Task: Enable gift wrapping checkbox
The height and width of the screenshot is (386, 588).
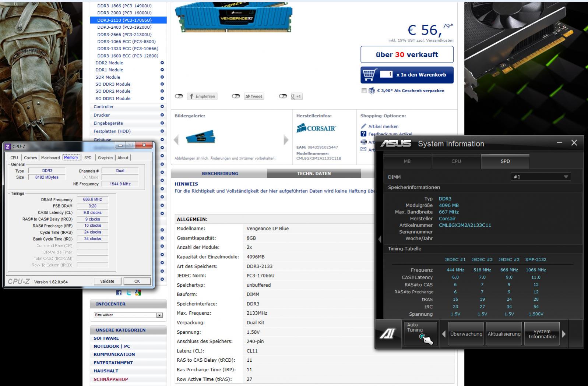Action: tap(364, 91)
